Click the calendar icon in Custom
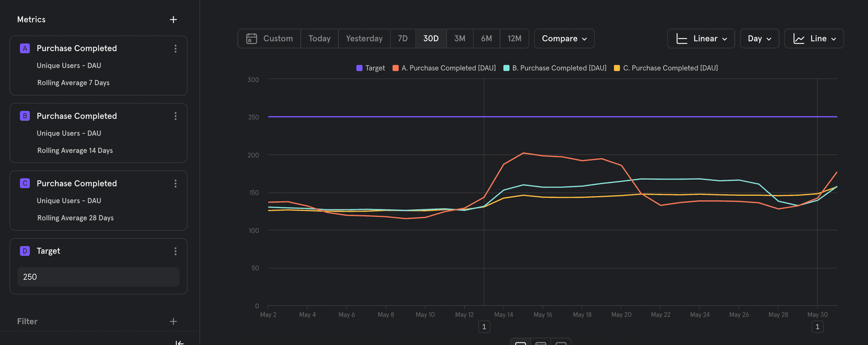Screen dimensions: 868x345 point(252,39)
